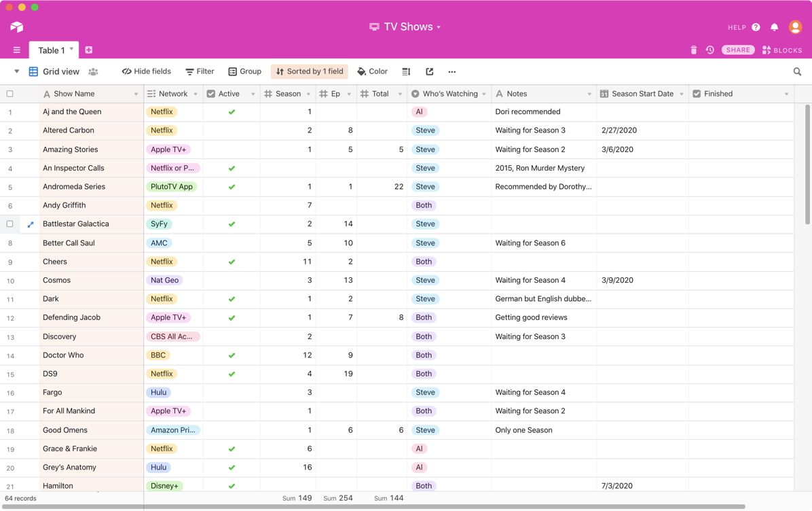Expand the Network column header menu
This screenshot has height=511, width=812.
pos(196,94)
